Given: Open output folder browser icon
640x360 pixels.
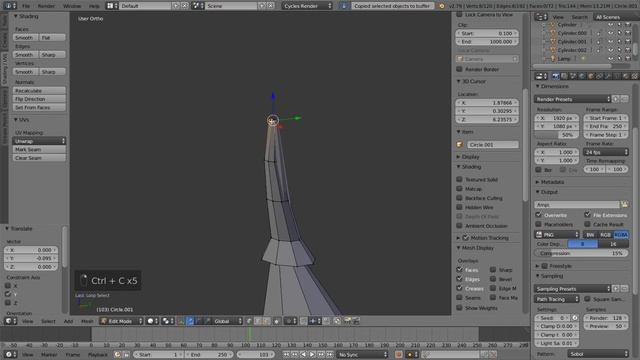Looking at the screenshot, I should click(624, 204).
